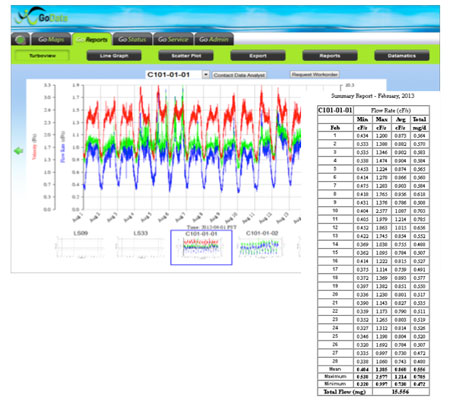Viewport: 450px width, 400px height.
Task: Click the Total column header
Action: click(419, 119)
